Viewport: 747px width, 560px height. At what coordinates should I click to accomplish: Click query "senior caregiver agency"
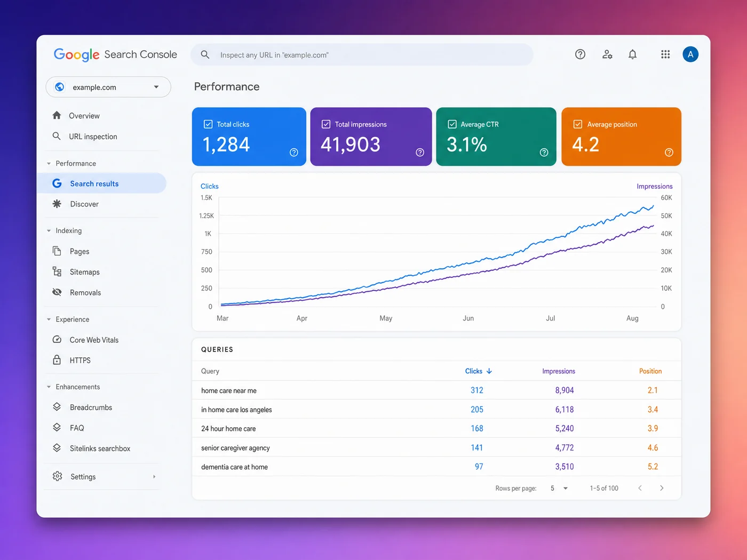235,448
